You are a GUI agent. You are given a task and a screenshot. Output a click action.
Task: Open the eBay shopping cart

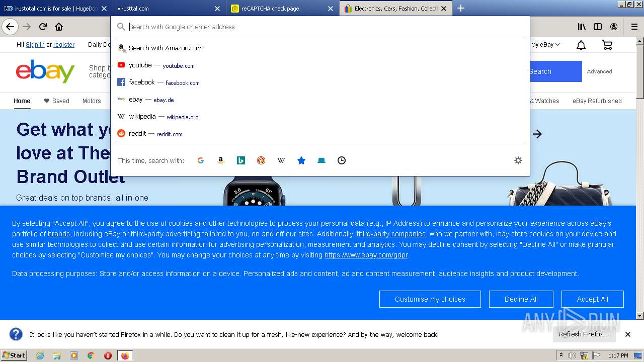point(607,45)
